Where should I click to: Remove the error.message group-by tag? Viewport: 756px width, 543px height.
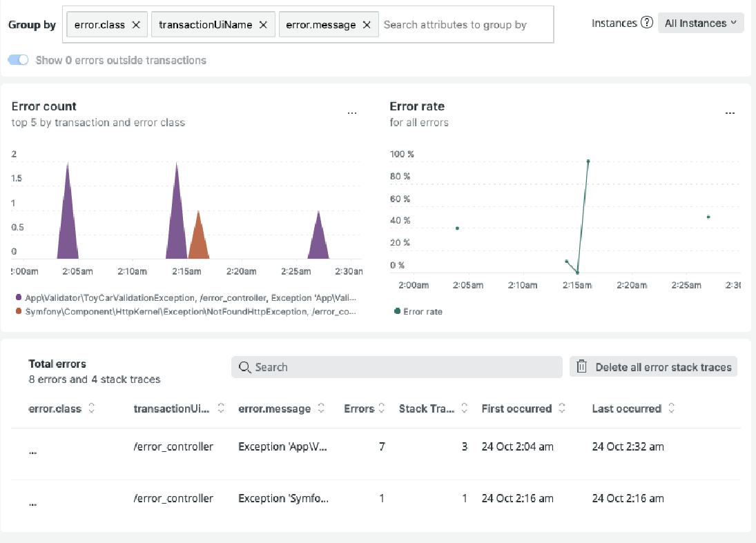367,25
